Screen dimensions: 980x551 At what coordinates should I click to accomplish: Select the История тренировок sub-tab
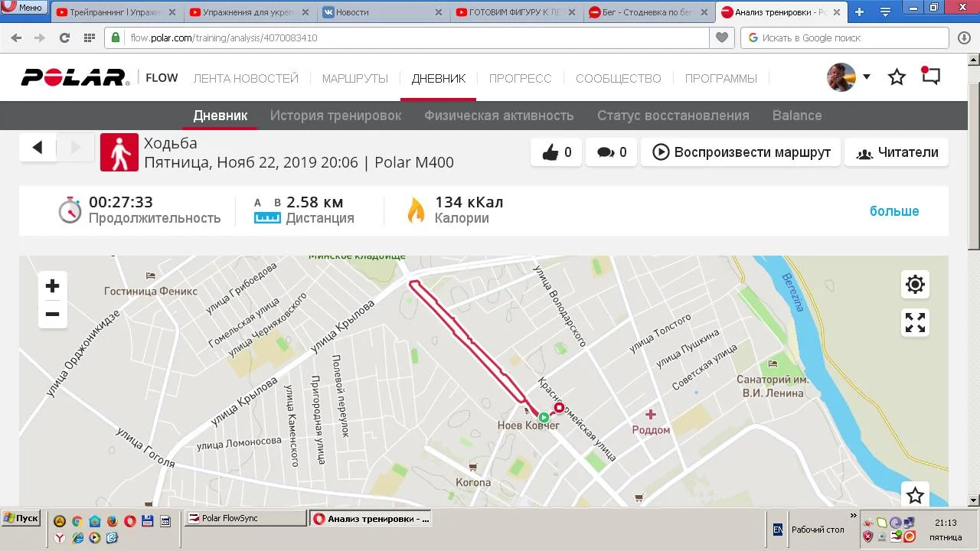pyautogui.click(x=335, y=116)
